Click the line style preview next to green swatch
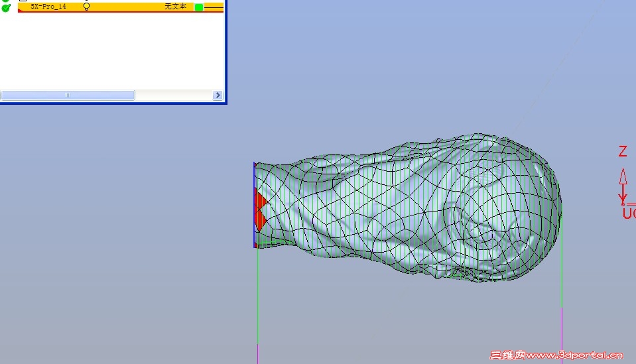This screenshot has width=636, height=364. click(214, 7)
